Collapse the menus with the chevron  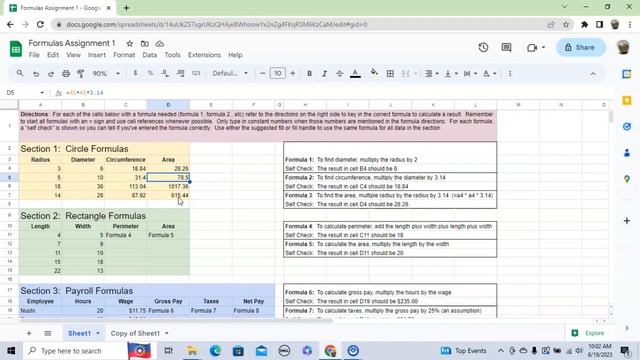point(593,74)
